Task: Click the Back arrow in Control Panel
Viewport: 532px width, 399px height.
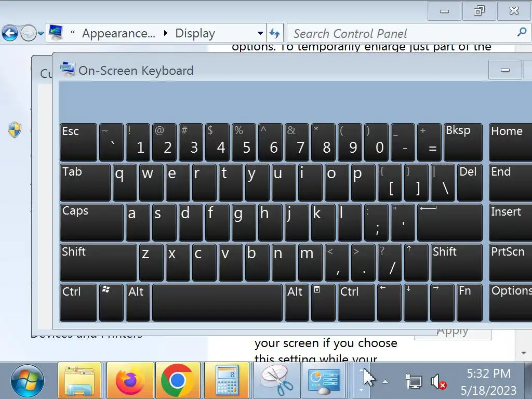Action: 10,33
